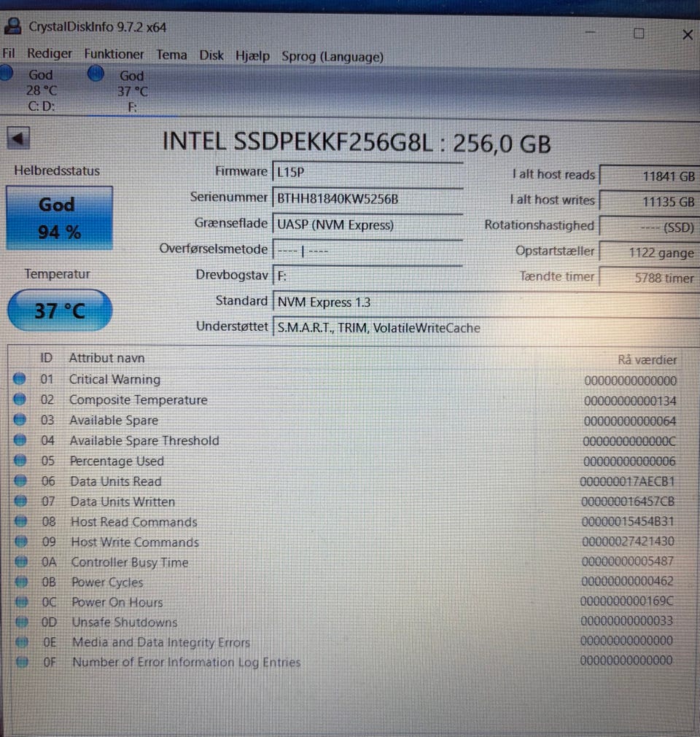Viewport: 700px width, 737px height.
Task: Click the blue status circle for drive C: D:
Action: click(x=6, y=73)
